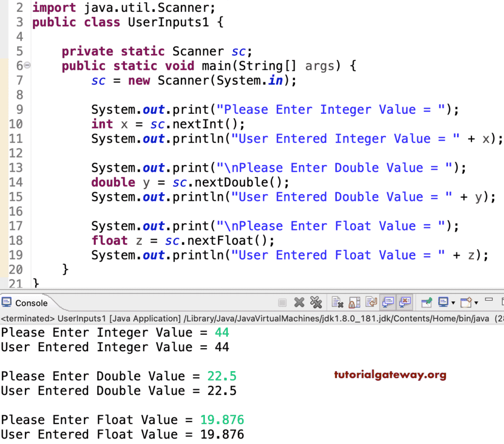
Task: Click line number 10 in the editor margin
Action: [x=17, y=124]
